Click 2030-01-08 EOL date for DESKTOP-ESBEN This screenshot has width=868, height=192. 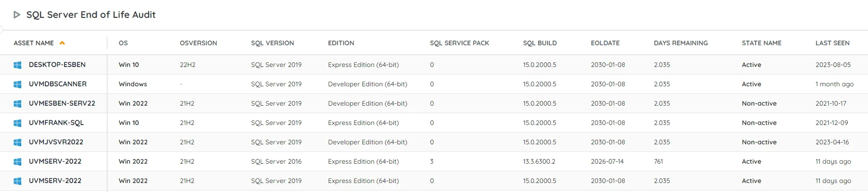(608, 65)
